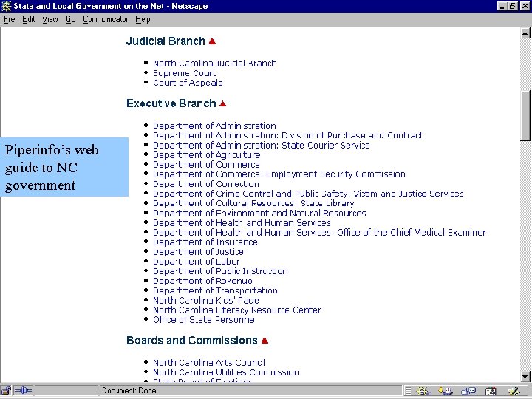Open the View menu
This screenshot has height=399, width=532.
click(x=50, y=20)
